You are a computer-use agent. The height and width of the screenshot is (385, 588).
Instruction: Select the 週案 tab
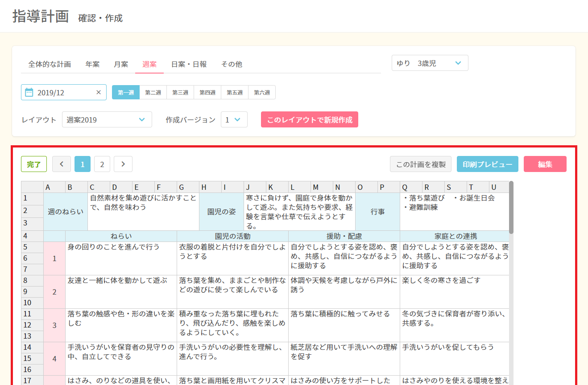click(x=149, y=64)
